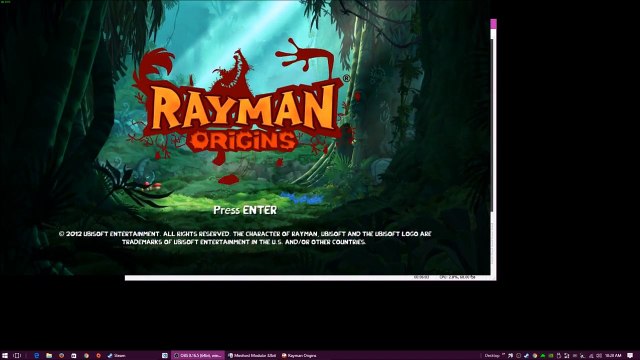
Task: Open Task View in the taskbar
Action: (17, 356)
